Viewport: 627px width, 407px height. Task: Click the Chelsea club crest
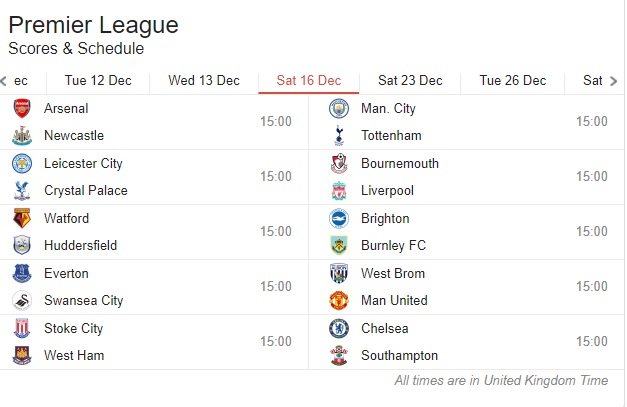[x=339, y=328]
